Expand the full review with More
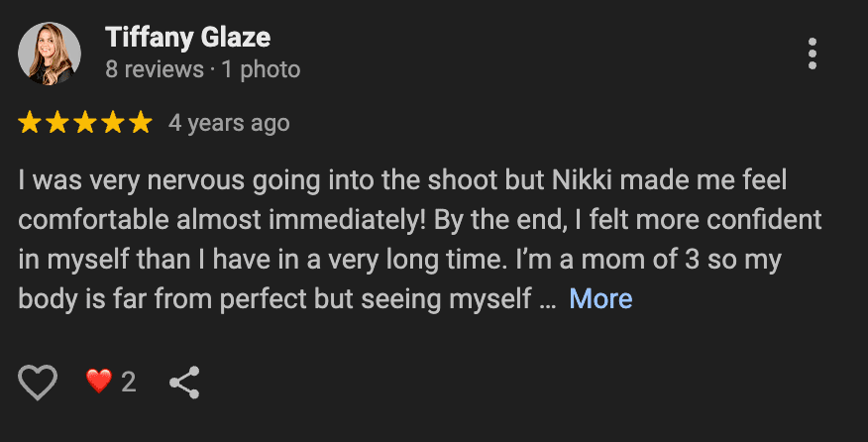 click(600, 298)
